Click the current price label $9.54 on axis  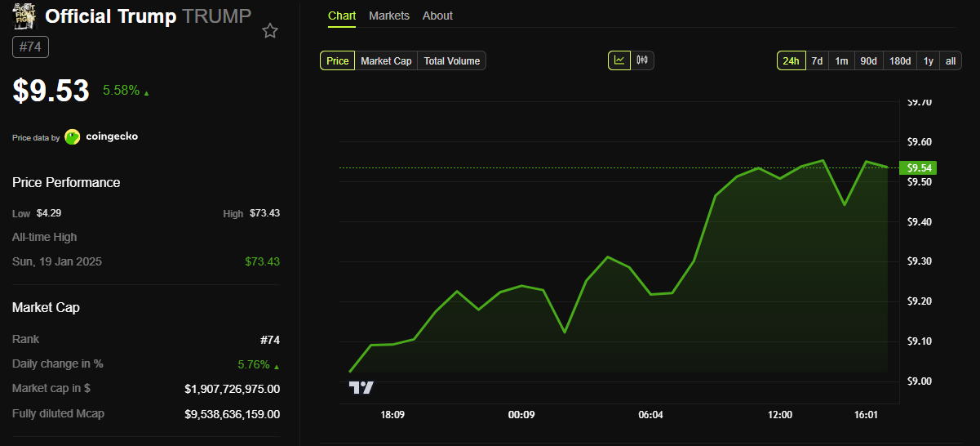click(x=918, y=167)
